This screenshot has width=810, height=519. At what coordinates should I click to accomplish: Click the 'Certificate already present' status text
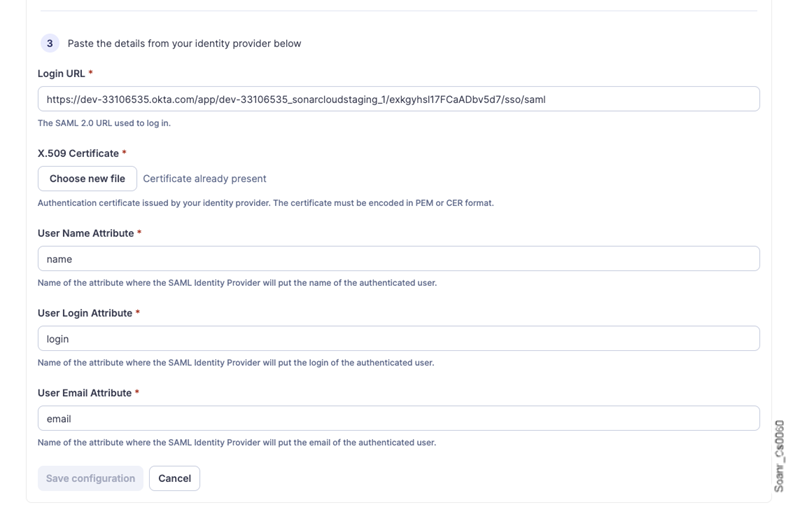[x=204, y=179]
